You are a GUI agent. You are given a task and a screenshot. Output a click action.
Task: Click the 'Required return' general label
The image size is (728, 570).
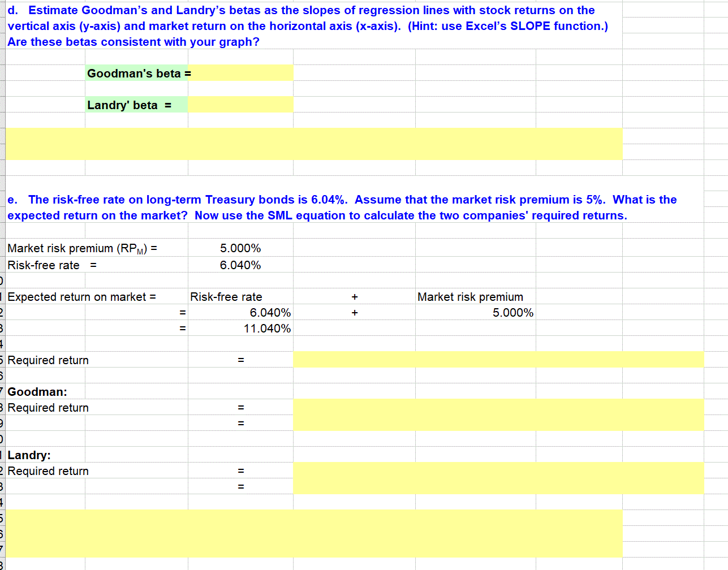click(48, 360)
